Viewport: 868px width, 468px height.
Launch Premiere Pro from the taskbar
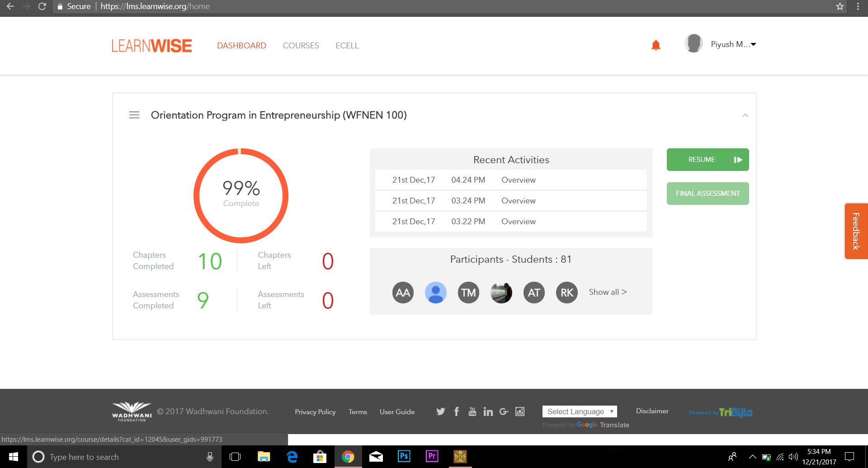click(x=432, y=457)
